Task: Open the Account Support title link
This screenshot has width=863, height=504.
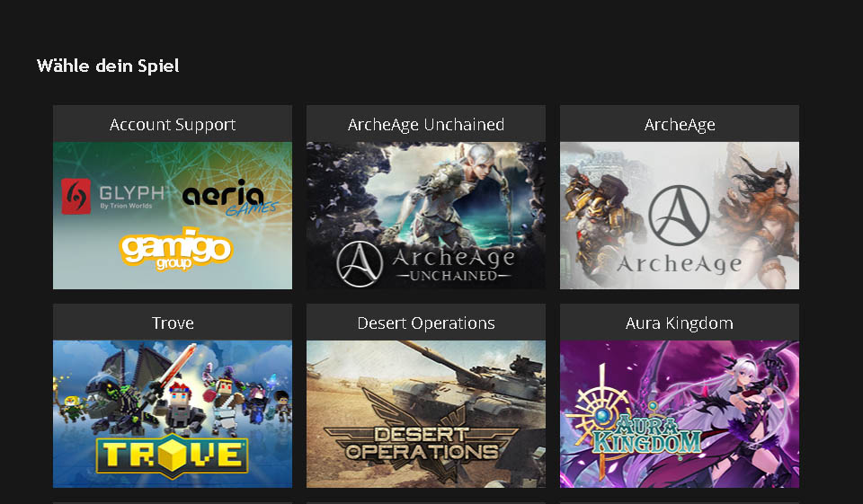Action: [173, 124]
